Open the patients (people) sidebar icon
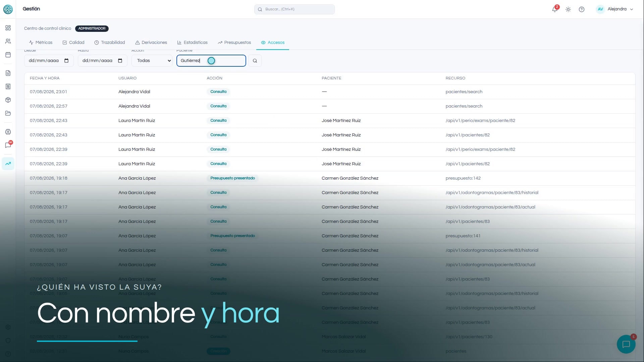Screen dimensions: 644x362 coord(8,41)
